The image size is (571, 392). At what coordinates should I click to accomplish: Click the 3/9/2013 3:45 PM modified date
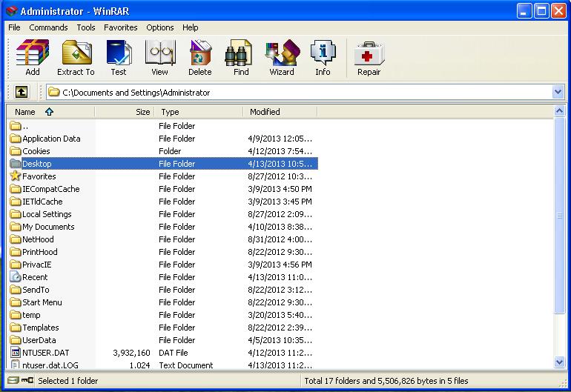point(280,202)
